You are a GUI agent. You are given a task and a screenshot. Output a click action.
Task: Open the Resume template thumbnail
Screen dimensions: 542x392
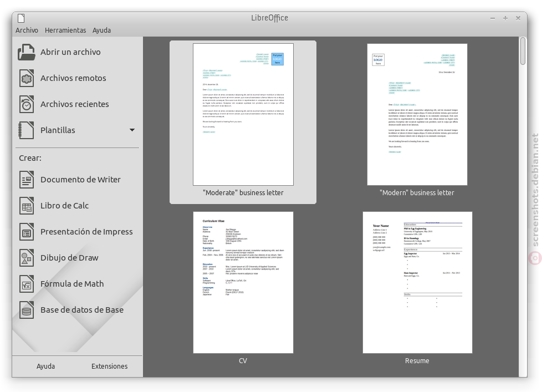tap(417, 282)
